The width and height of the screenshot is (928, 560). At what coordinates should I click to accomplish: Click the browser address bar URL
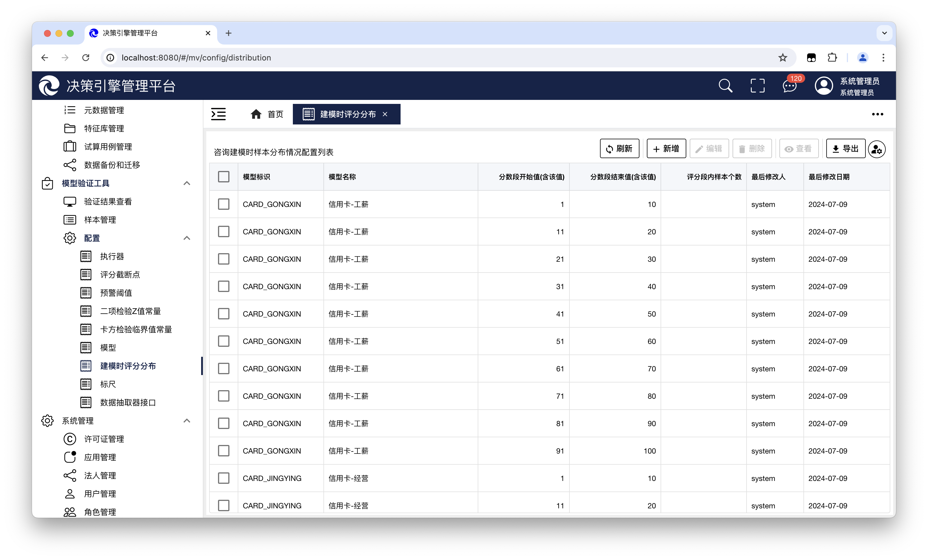(x=196, y=58)
